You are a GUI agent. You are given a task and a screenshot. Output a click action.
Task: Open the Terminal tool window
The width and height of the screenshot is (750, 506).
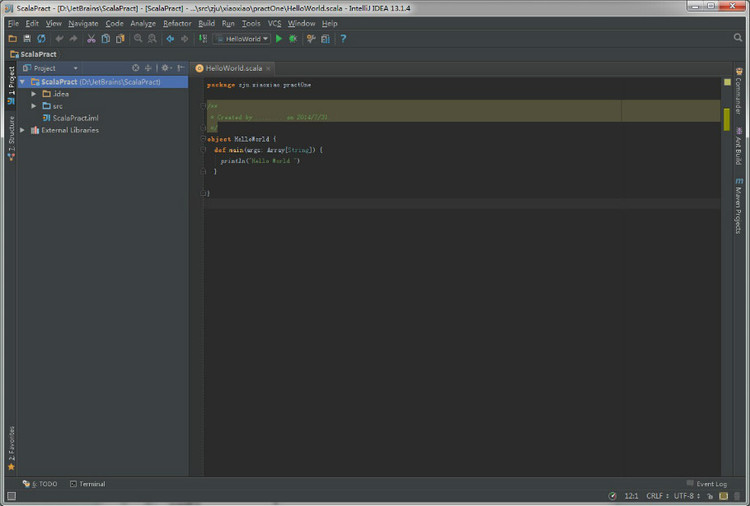88,484
